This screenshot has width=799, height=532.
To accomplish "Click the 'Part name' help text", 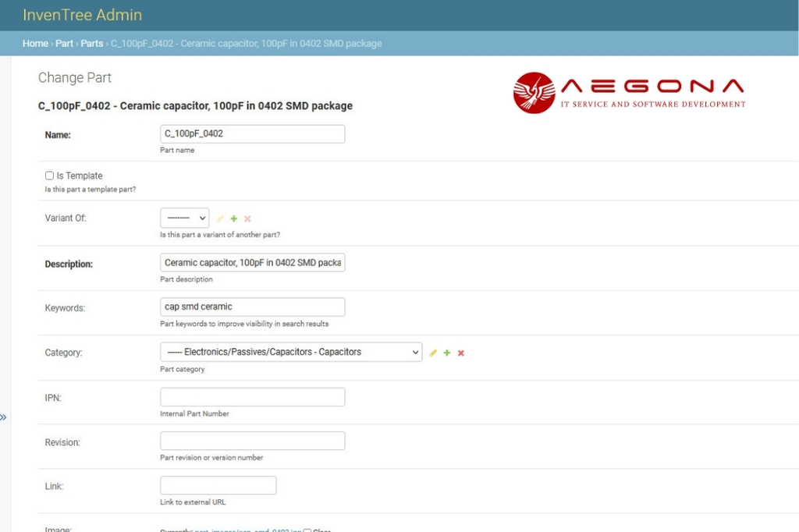I will click(x=177, y=151).
